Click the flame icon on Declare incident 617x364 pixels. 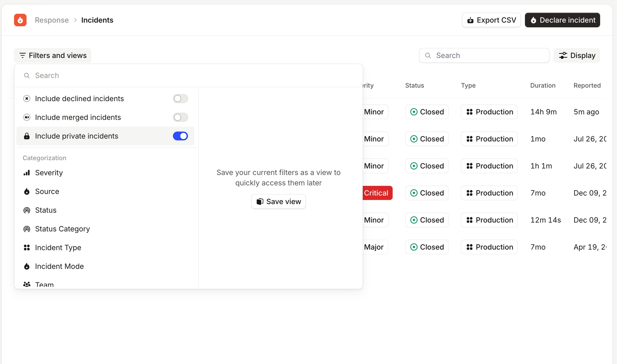[x=534, y=20]
